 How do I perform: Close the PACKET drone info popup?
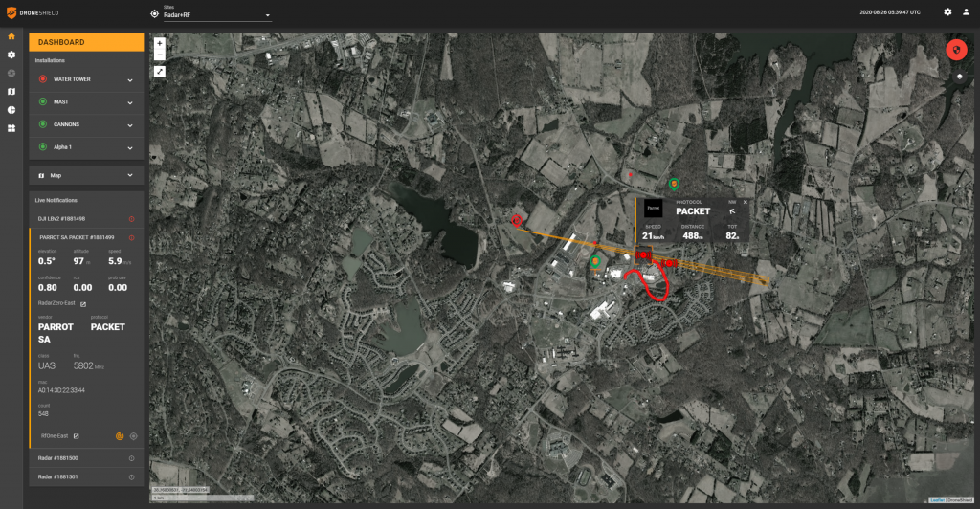pyautogui.click(x=745, y=202)
